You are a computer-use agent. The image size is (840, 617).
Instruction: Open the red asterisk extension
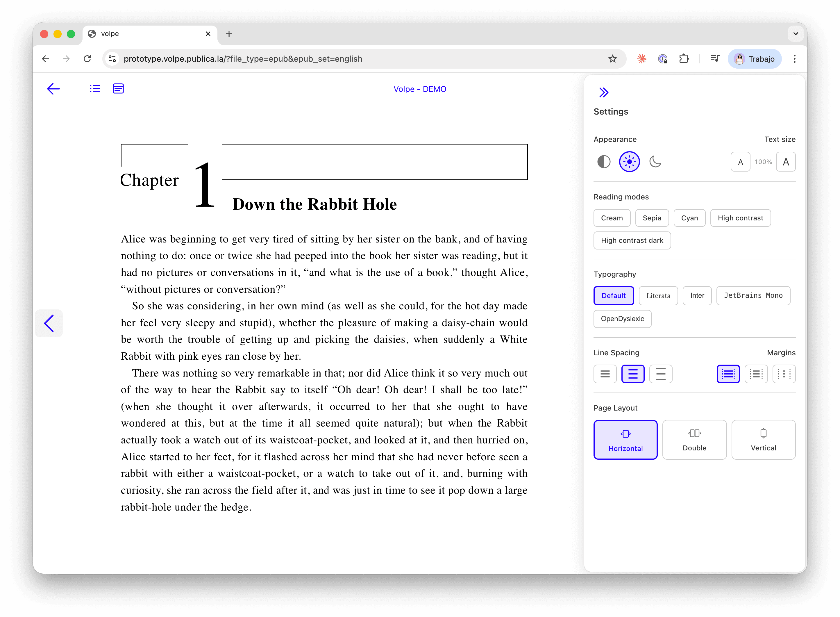point(642,59)
